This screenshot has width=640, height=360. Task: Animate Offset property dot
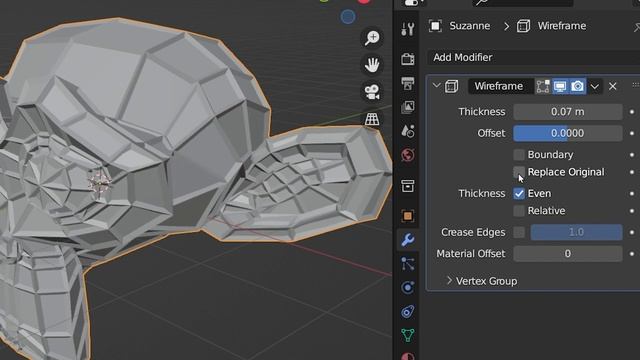click(x=632, y=133)
